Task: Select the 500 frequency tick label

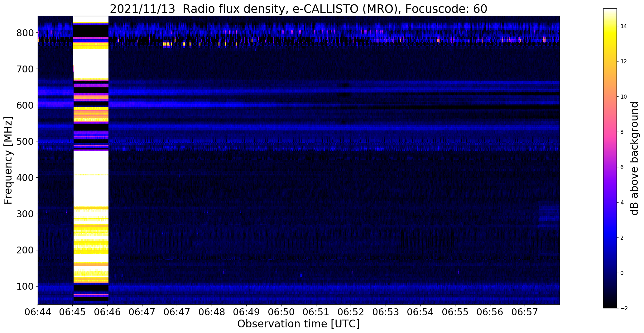Action: 25,141
